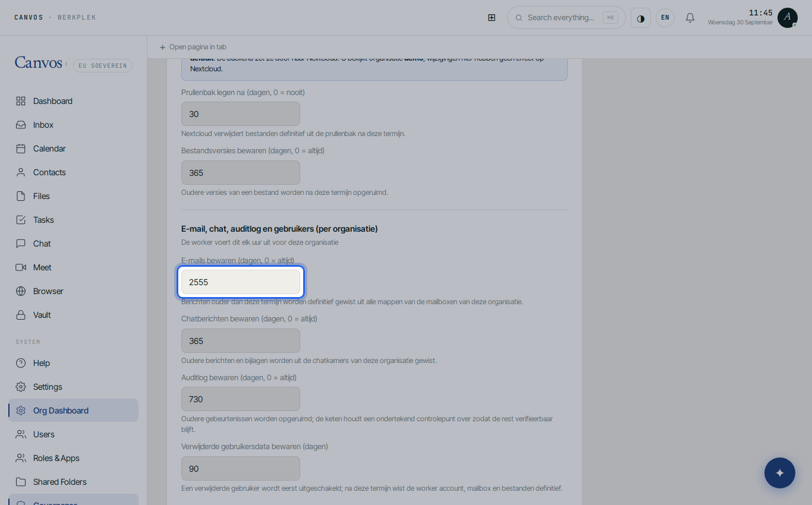Click the Calendar icon in sidebar
Screen dimensions: 812x505
[21, 149]
